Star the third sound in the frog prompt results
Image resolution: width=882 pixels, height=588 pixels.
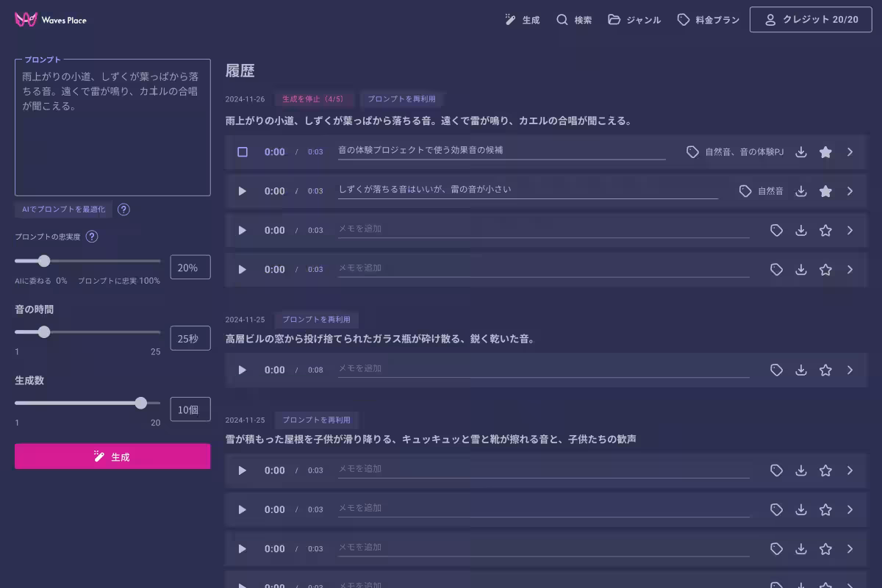[x=825, y=230]
